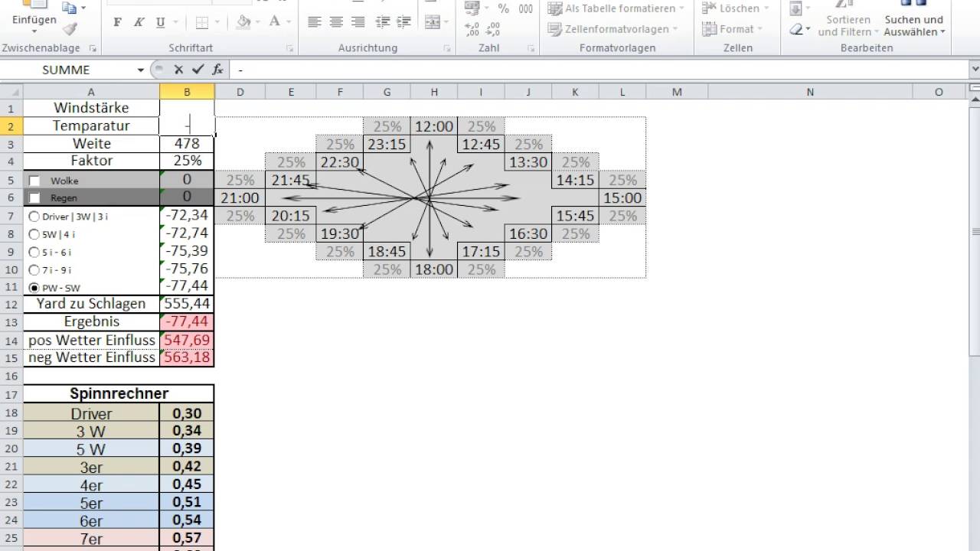Click the Yard zu Schlagen label cell
Viewport: 980px width, 551px height.
(91, 304)
